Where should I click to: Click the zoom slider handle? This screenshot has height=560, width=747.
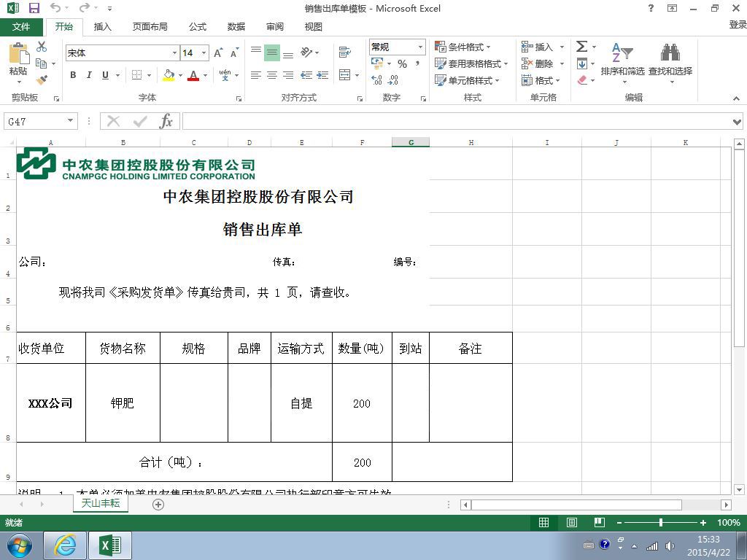pyautogui.click(x=661, y=522)
